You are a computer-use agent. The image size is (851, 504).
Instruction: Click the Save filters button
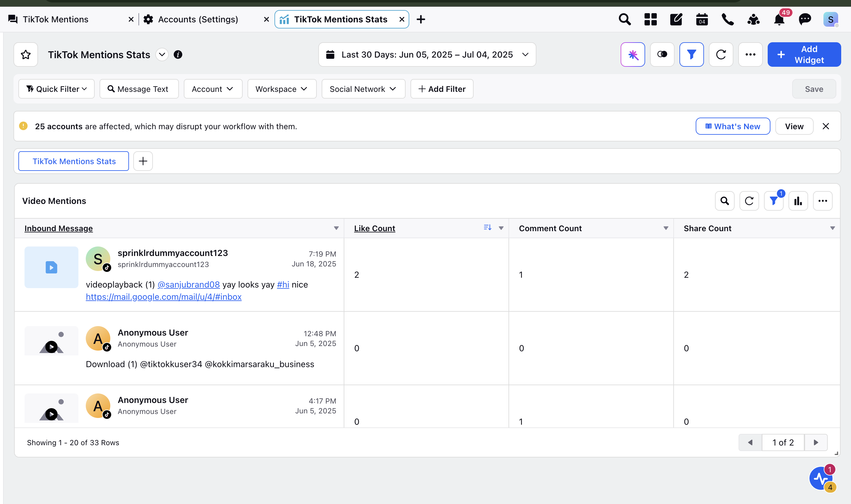814,89
